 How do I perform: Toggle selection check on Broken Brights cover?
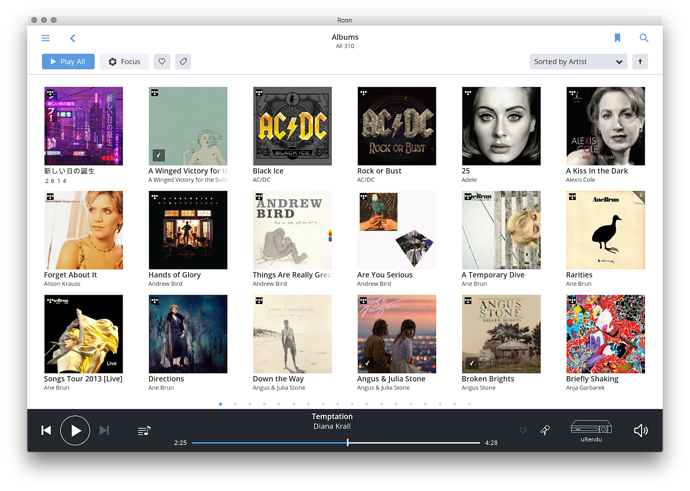coord(472,363)
